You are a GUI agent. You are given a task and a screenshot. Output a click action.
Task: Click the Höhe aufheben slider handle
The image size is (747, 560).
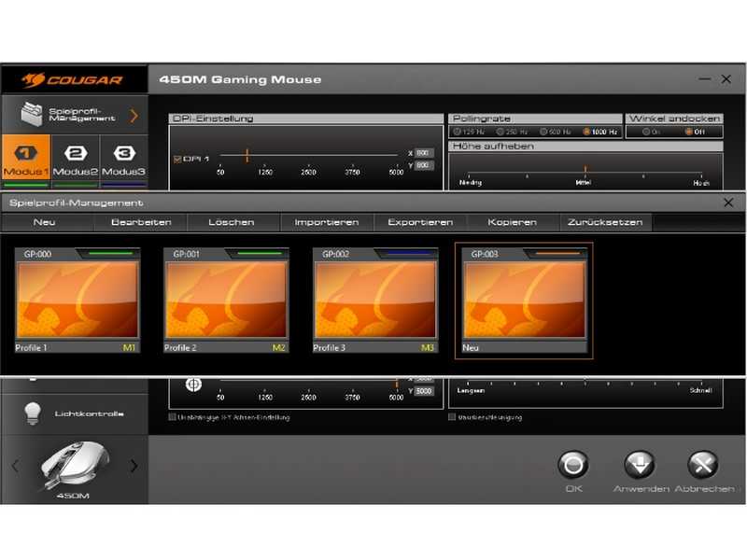[x=585, y=169]
